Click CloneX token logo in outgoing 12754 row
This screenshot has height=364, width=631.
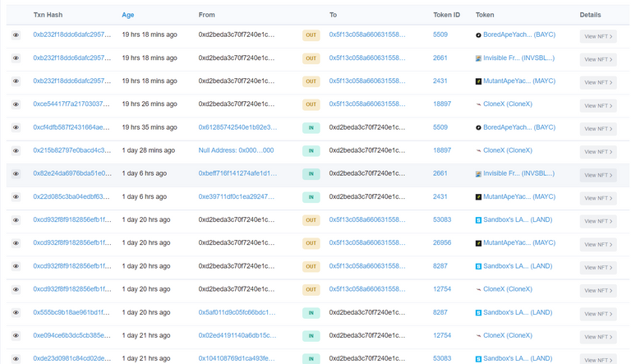[x=478, y=289]
